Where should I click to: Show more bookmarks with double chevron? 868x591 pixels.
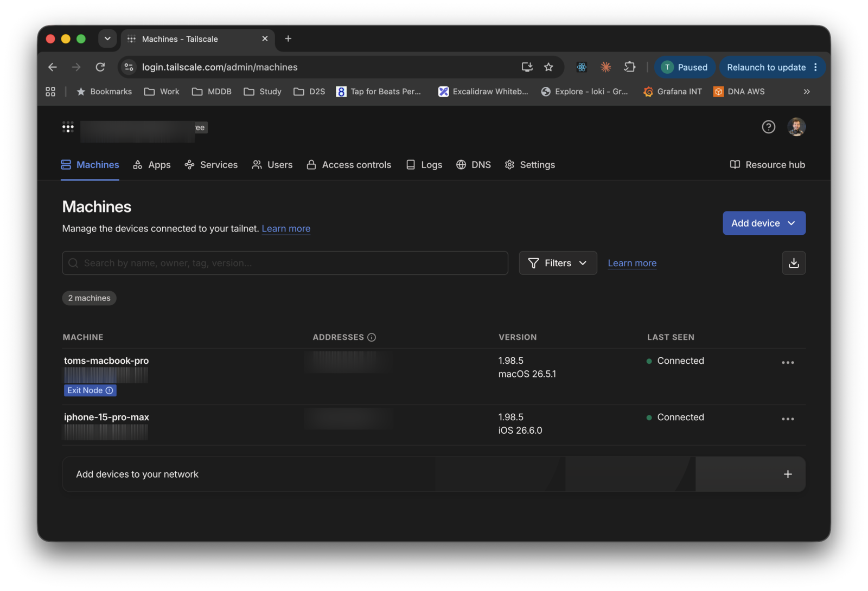[807, 92]
